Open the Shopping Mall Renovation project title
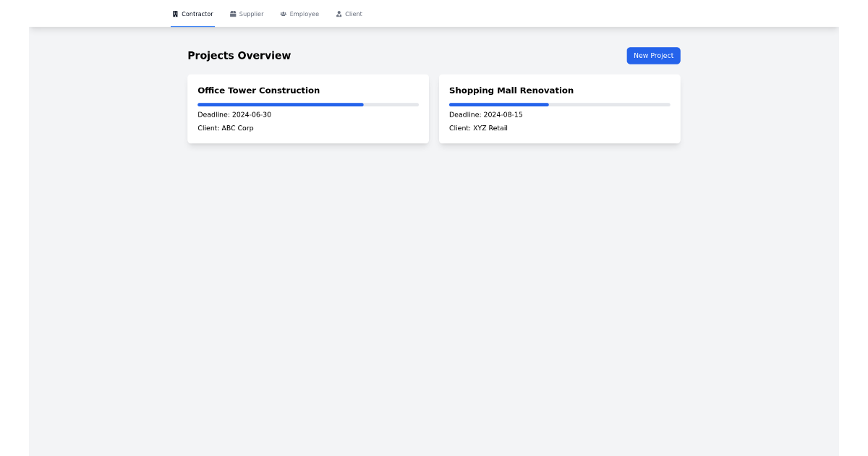Image resolution: width=868 pixels, height=456 pixels. [511, 90]
